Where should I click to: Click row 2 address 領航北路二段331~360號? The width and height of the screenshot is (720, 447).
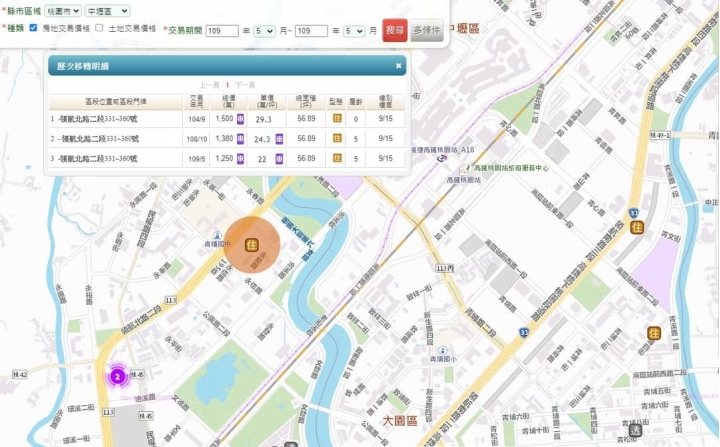coord(99,139)
